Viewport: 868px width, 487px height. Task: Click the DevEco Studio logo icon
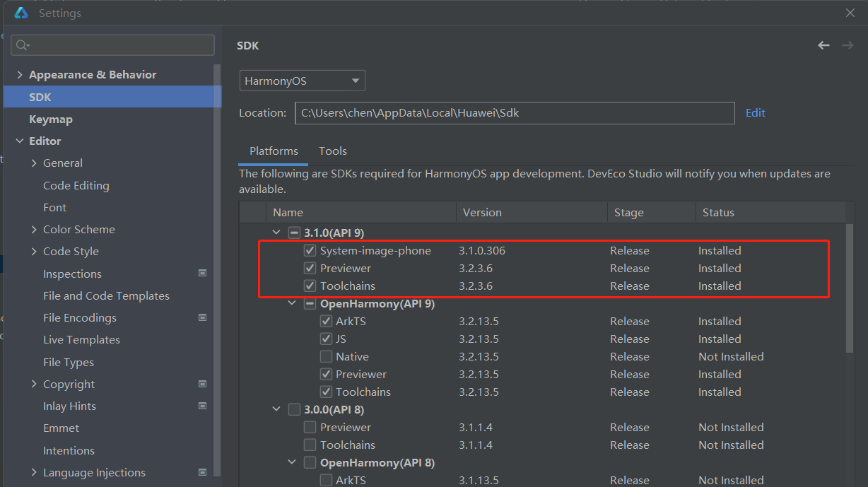click(21, 13)
